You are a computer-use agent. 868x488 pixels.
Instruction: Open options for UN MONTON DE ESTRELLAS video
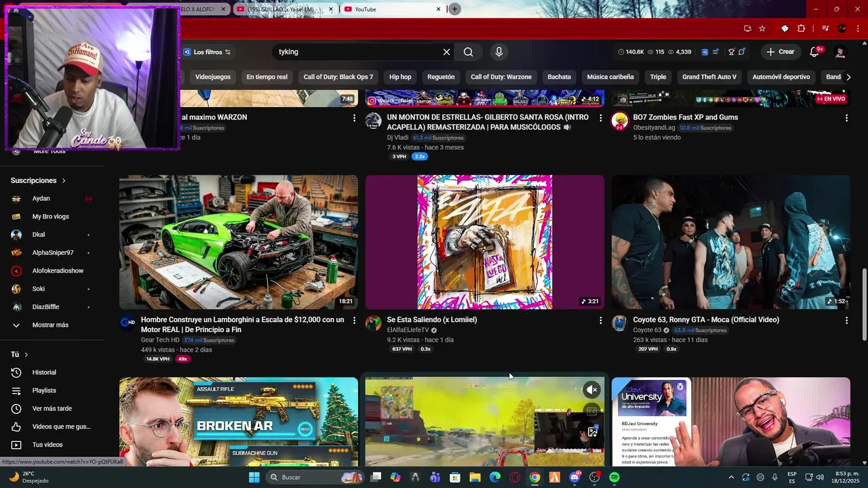600,118
